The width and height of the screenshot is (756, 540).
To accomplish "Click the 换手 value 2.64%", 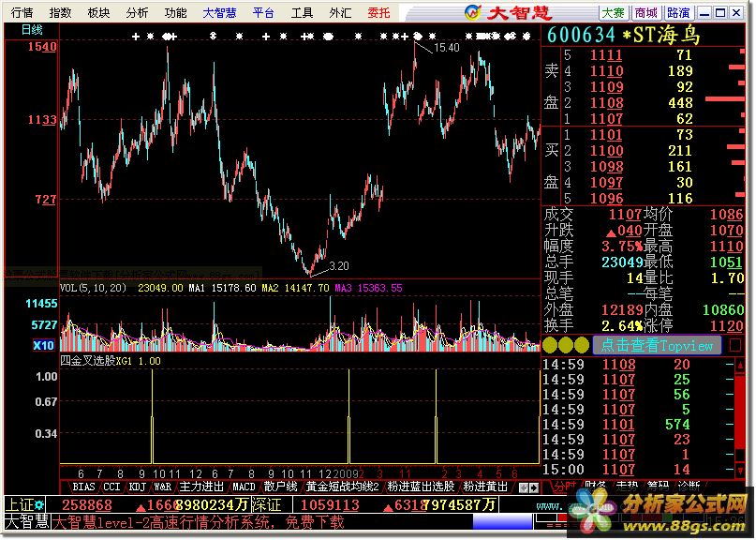I will pyautogui.click(x=622, y=325).
